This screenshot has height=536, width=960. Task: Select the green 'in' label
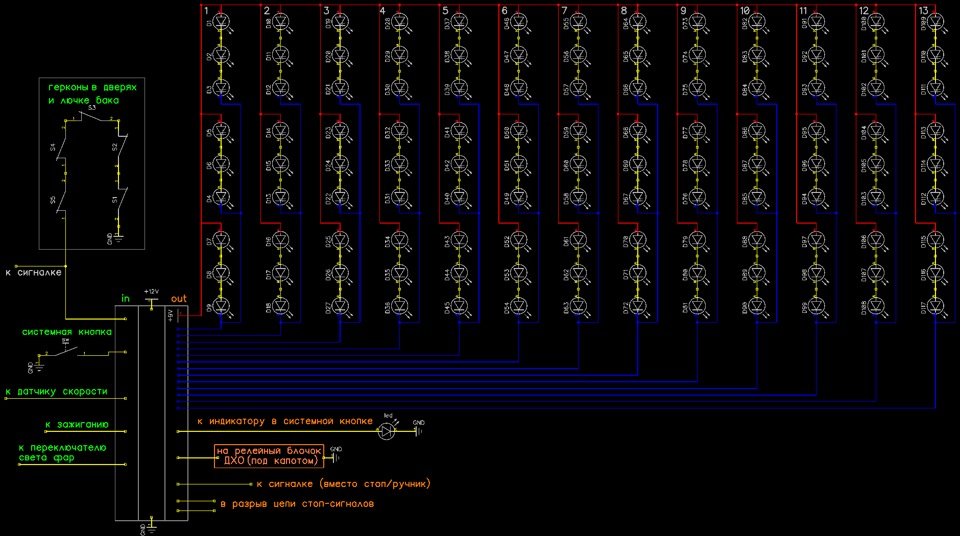pyautogui.click(x=126, y=298)
